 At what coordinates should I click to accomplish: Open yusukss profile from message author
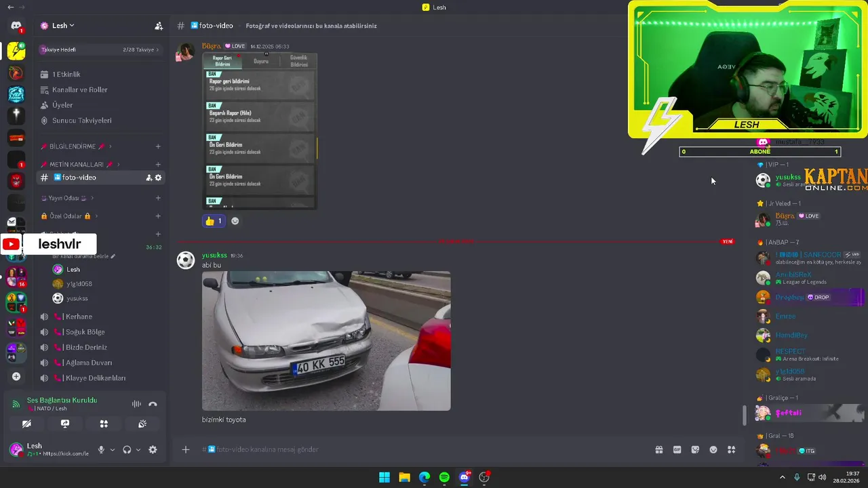coord(214,256)
